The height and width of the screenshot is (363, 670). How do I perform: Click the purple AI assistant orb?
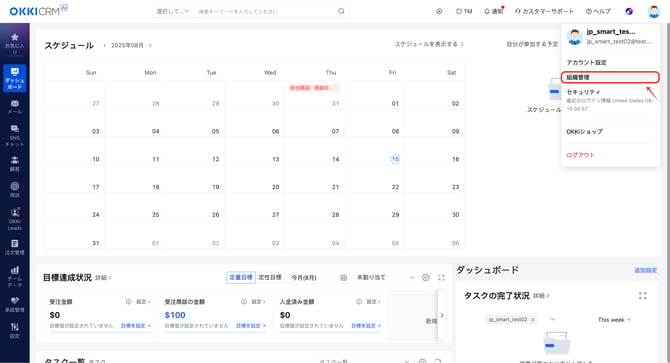coord(629,11)
